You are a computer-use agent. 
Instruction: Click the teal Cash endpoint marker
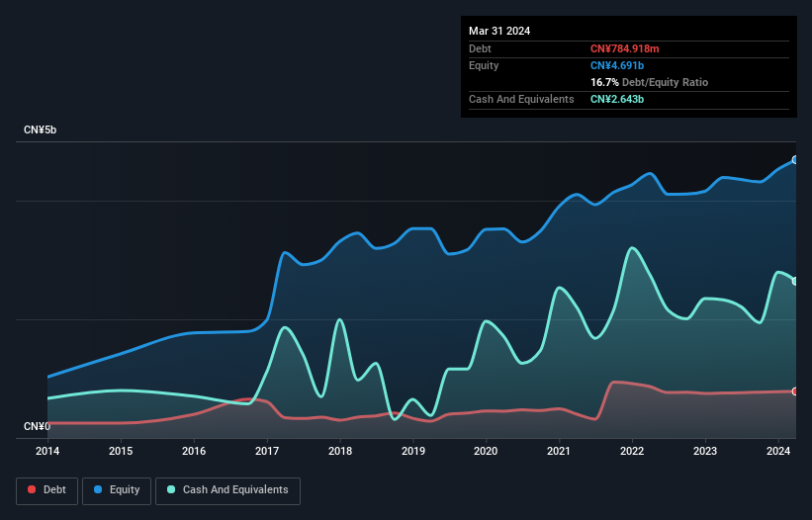point(795,282)
